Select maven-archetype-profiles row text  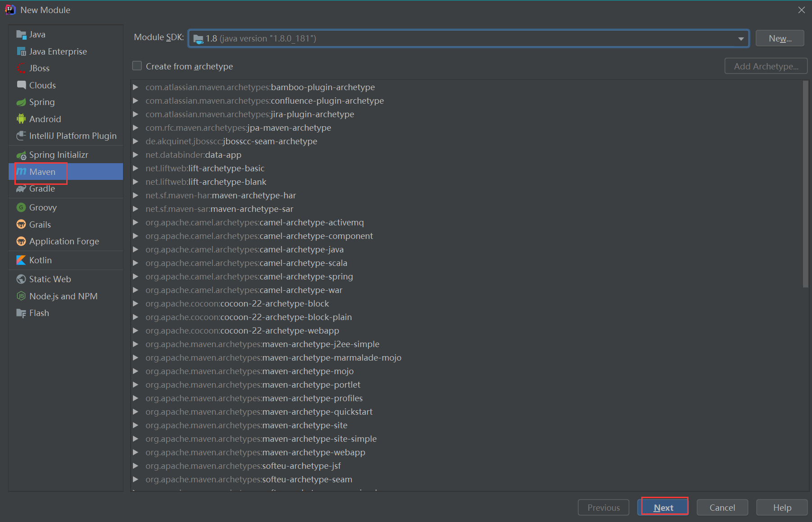tap(254, 398)
